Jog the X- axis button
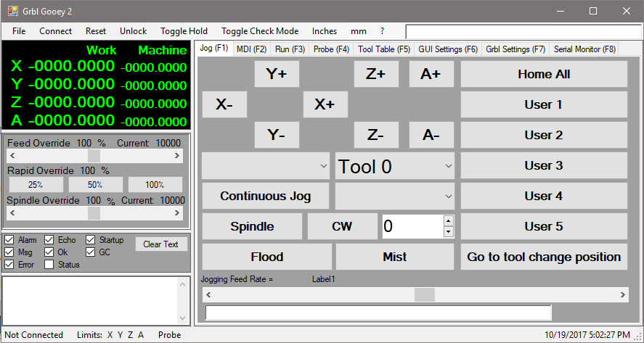This screenshot has height=343, width=644. [224, 104]
